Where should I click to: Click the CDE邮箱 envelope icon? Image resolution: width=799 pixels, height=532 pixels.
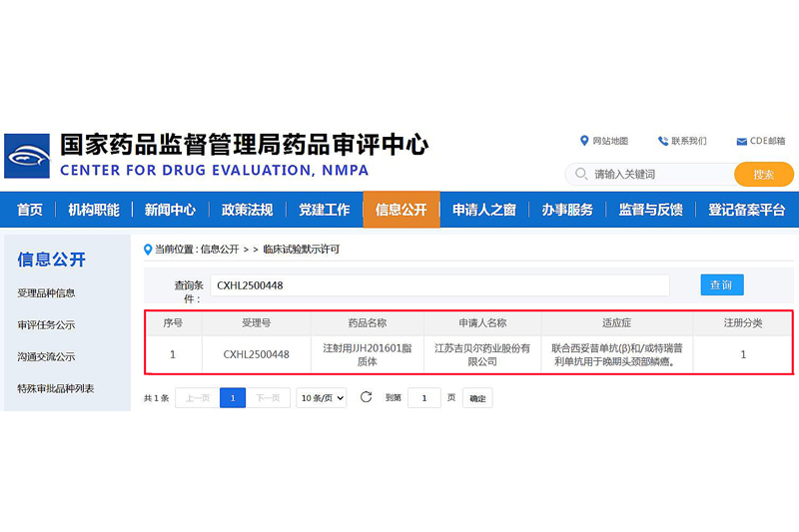click(742, 141)
